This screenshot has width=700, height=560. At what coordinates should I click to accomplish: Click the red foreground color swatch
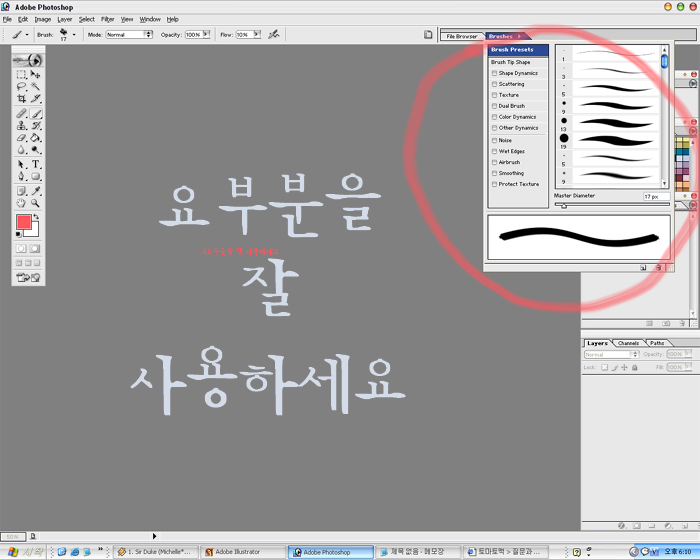tap(24, 222)
